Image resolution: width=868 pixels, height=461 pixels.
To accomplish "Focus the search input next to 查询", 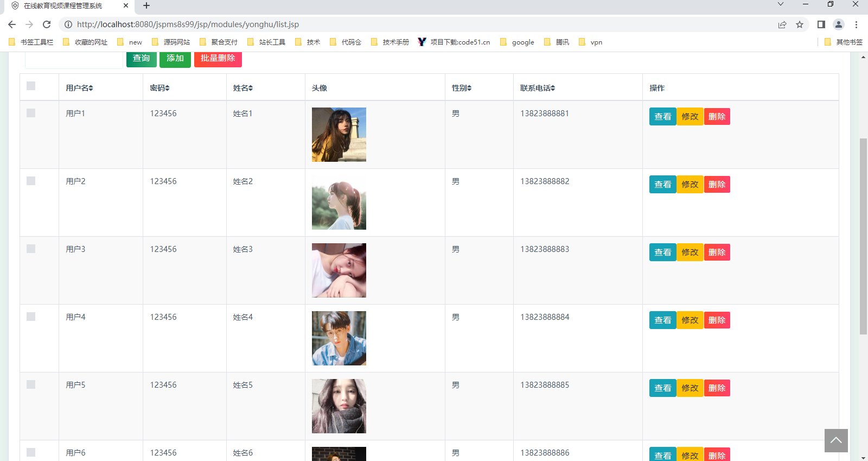I will point(74,60).
